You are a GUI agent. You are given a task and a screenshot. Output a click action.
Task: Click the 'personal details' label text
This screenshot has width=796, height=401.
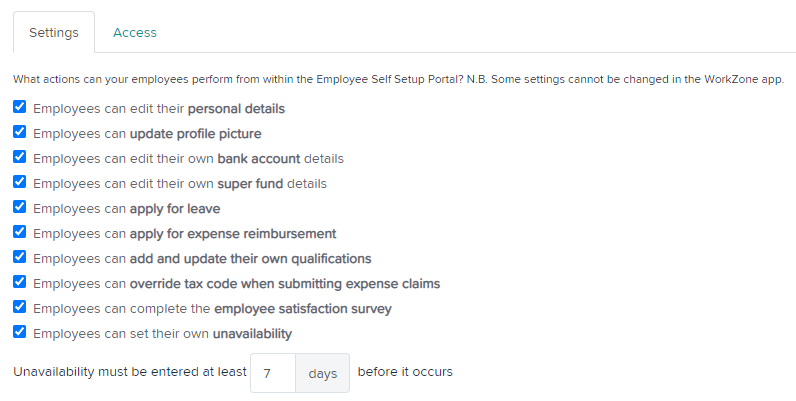coord(236,109)
